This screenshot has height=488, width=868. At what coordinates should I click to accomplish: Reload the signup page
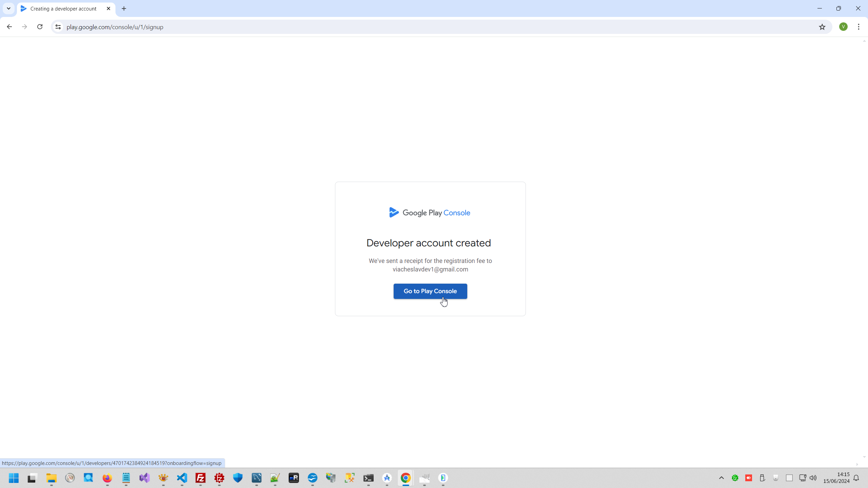point(40,27)
